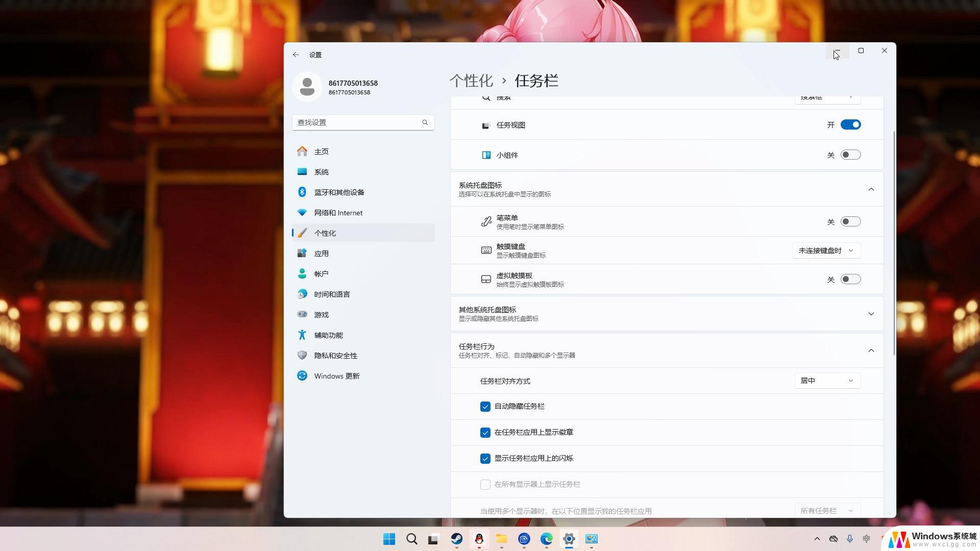Open 任务栏对齐方式 dropdown
980x551 pixels.
pos(826,381)
